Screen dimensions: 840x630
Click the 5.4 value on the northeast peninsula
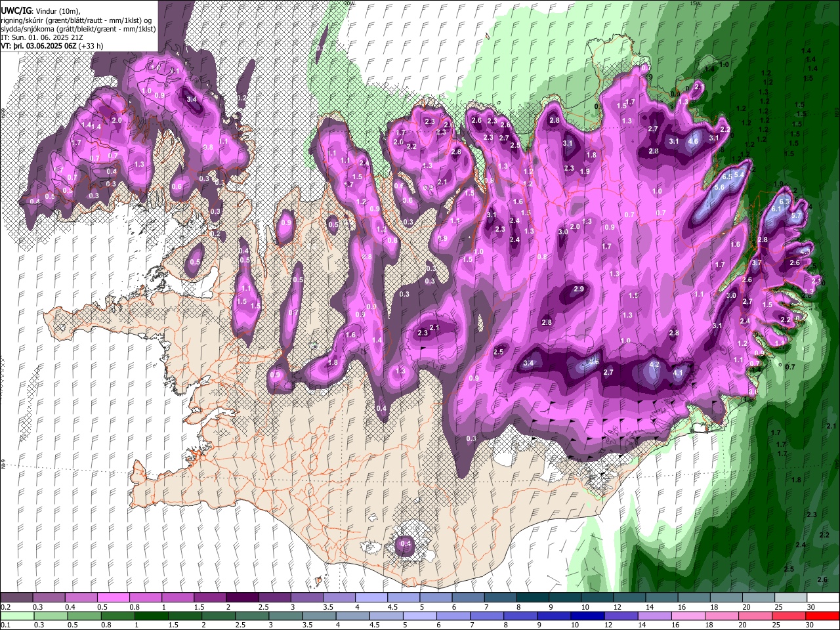coord(739,175)
